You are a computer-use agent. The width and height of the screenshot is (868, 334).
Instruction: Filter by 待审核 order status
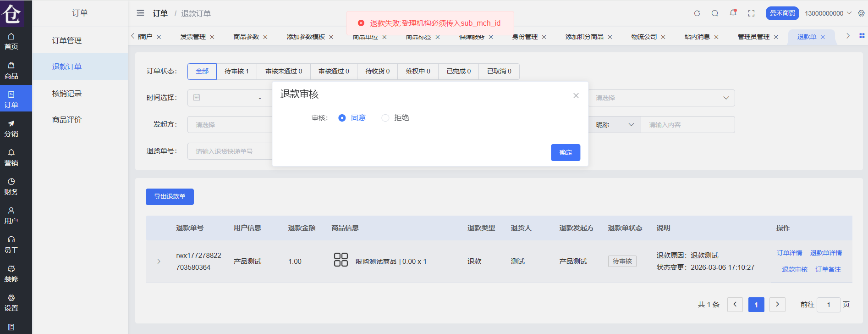(x=236, y=72)
